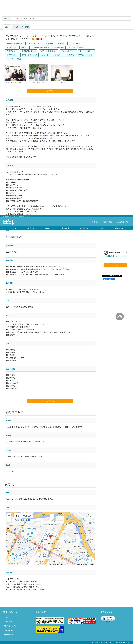Open インタビュー in navigation menu
Screen dimensions: 133x644
(102, 228)
